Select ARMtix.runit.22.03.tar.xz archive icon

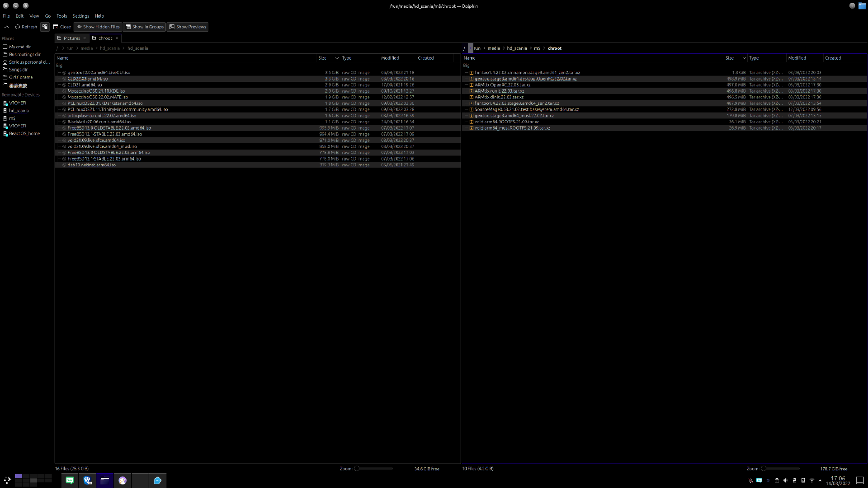point(471,91)
